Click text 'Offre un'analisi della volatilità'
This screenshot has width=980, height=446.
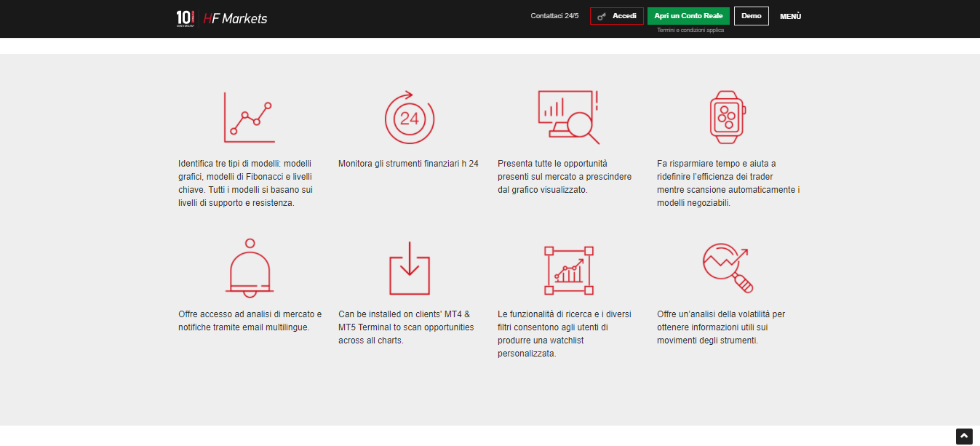[721, 327]
